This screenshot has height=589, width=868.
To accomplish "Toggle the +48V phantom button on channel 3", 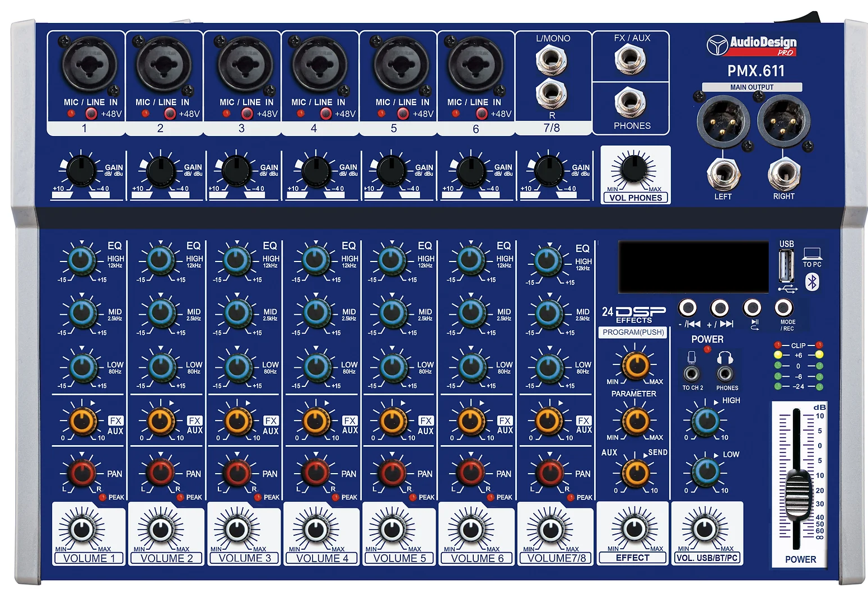I will pyautogui.click(x=247, y=114).
